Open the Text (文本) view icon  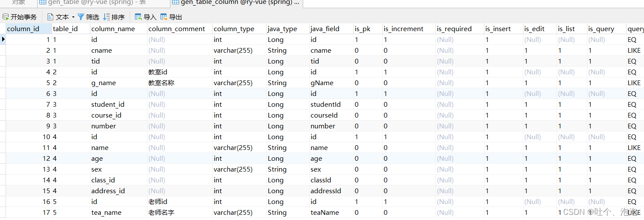click(x=50, y=17)
